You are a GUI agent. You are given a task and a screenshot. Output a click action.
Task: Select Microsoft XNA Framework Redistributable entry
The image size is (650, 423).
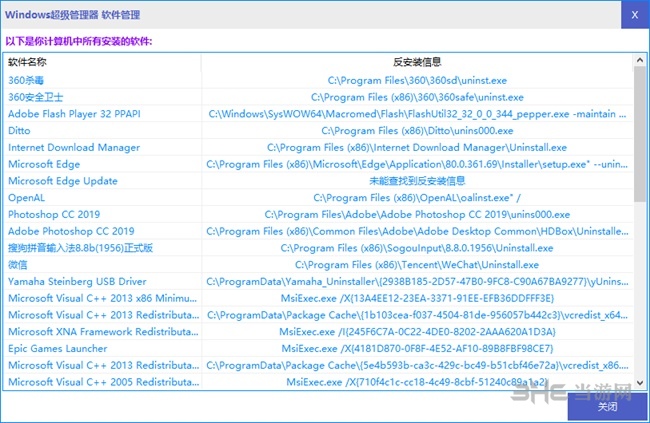tap(103, 332)
